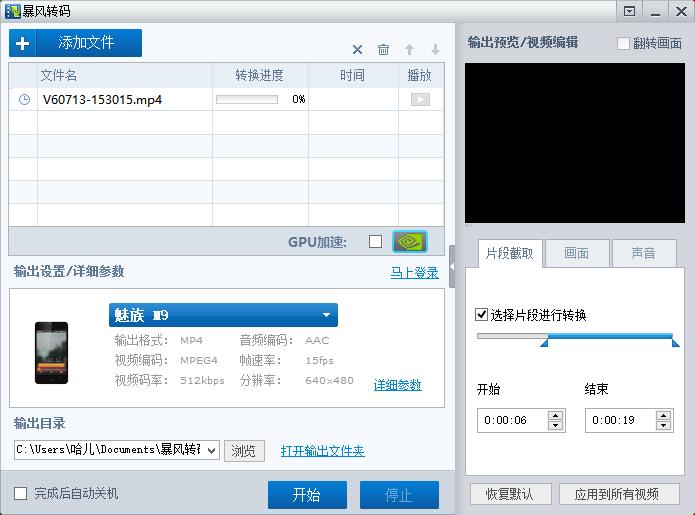
Task: Switch to the 声音 tab
Action: (644, 254)
